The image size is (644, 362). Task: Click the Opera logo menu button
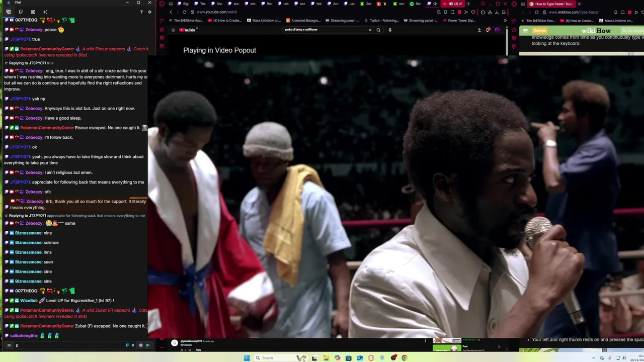pyautogui.click(x=162, y=4)
